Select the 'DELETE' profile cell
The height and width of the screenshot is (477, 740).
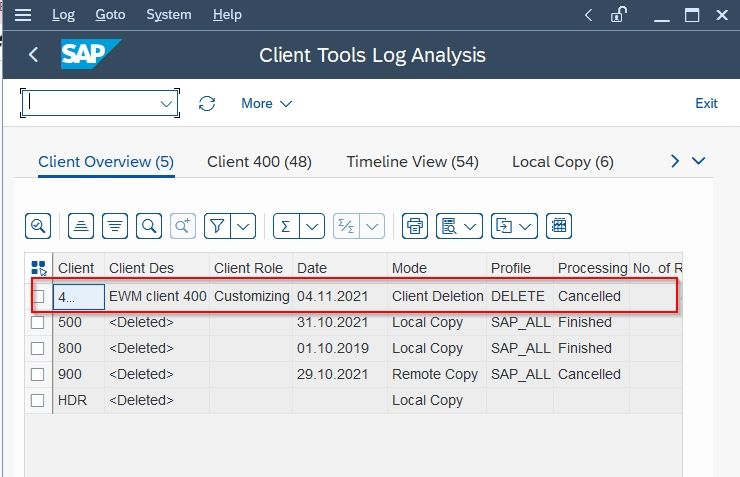(520, 296)
